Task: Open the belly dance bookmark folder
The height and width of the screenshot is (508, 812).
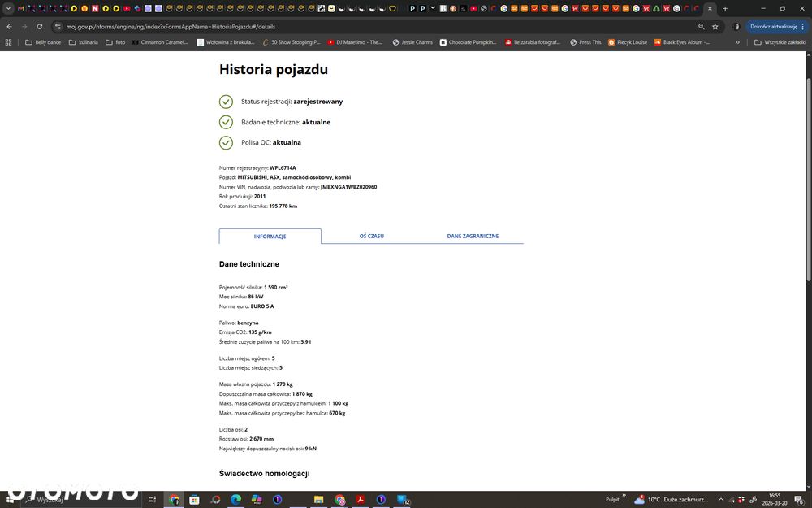Action: [43, 42]
